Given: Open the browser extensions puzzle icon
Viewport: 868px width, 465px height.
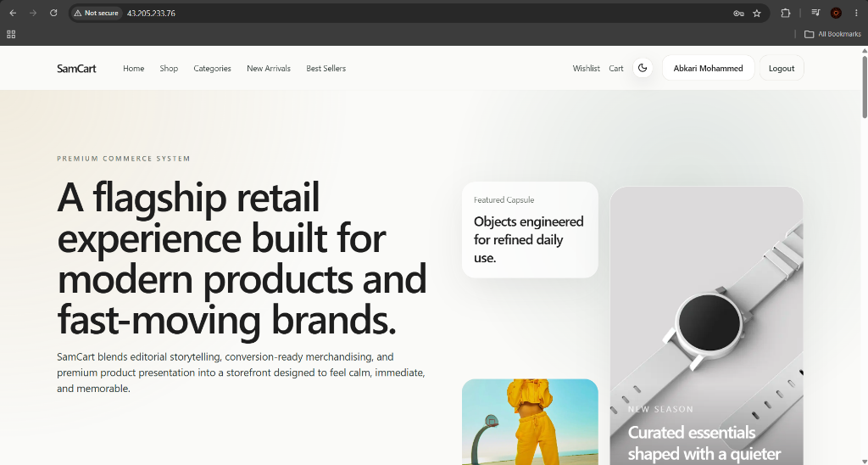Looking at the screenshot, I should (x=785, y=13).
